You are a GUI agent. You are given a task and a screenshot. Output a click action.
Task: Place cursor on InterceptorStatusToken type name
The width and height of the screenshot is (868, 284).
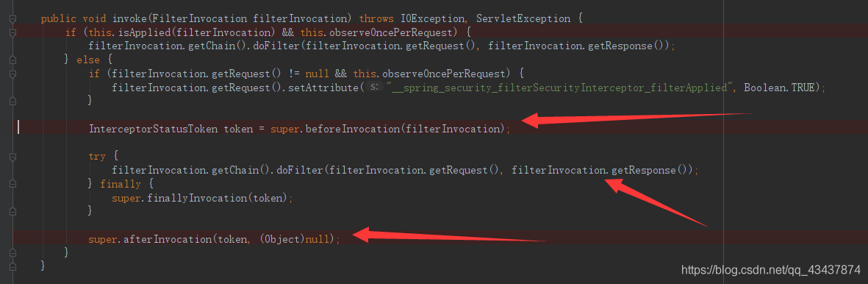154,129
